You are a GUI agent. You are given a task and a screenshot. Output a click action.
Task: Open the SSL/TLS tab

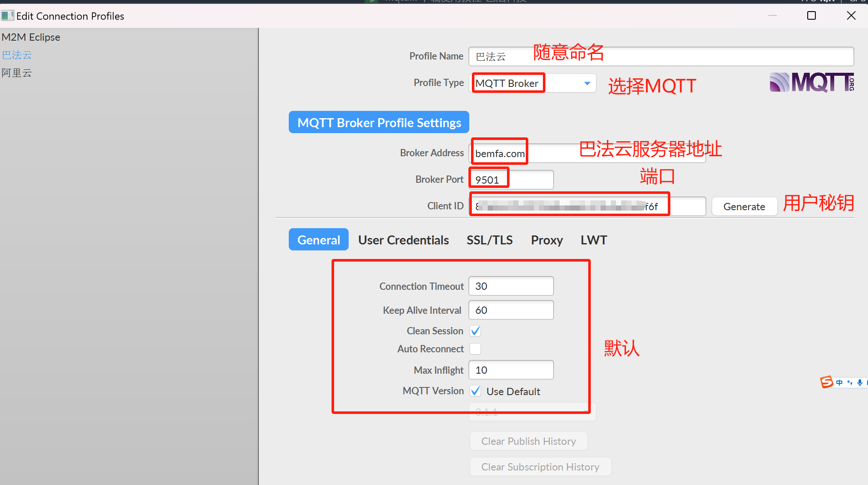click(x=489, y=240)
